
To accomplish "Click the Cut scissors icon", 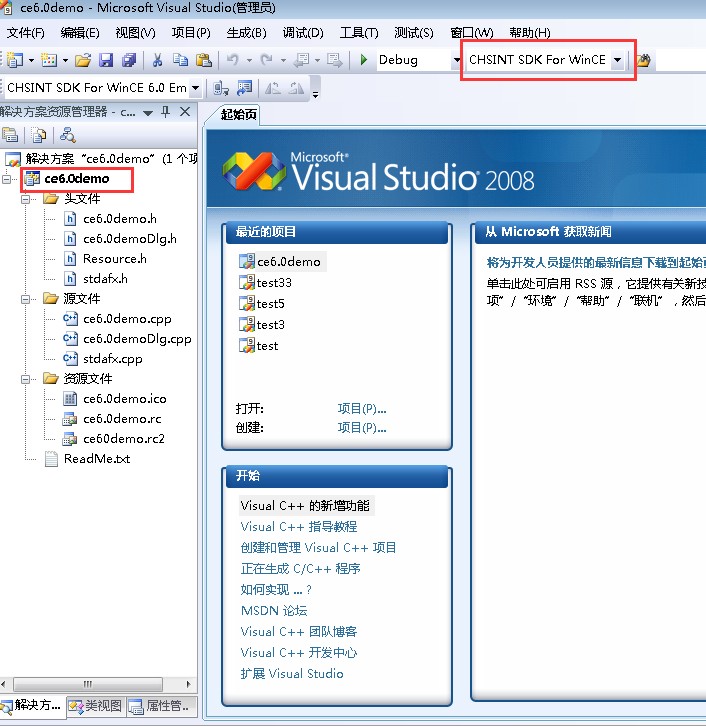I will tap(157, 60).
